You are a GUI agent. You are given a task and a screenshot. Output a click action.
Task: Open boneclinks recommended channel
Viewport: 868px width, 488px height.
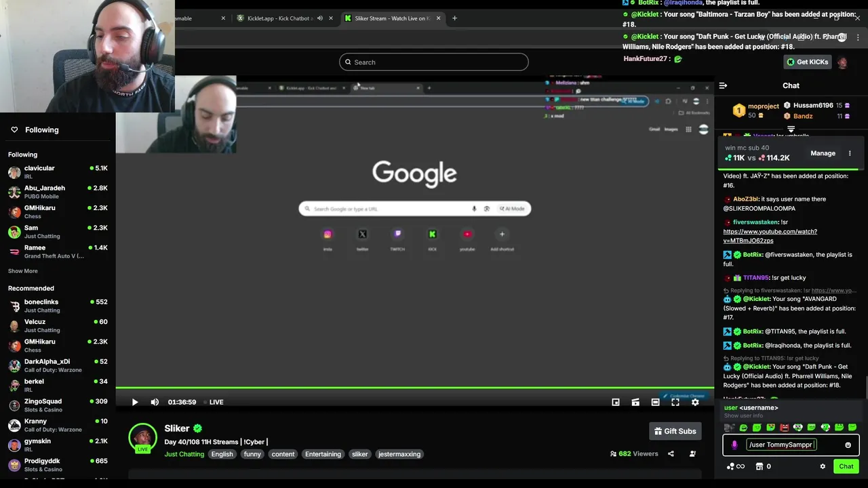click(58, 306)
